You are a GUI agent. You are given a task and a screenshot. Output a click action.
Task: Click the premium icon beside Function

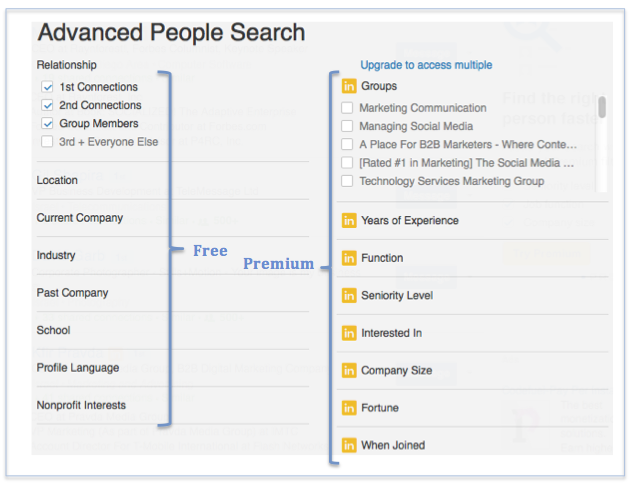[x=349, y=258]
